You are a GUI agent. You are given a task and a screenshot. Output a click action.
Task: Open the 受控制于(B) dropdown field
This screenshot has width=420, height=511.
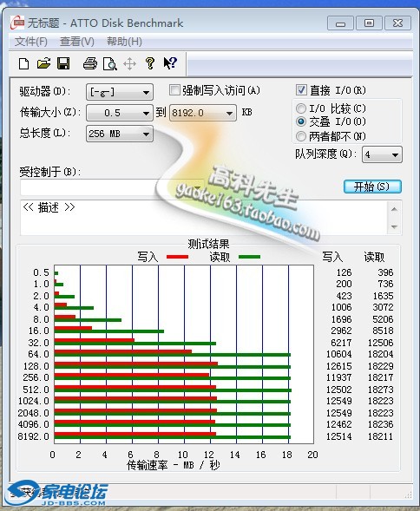[112, 187]
